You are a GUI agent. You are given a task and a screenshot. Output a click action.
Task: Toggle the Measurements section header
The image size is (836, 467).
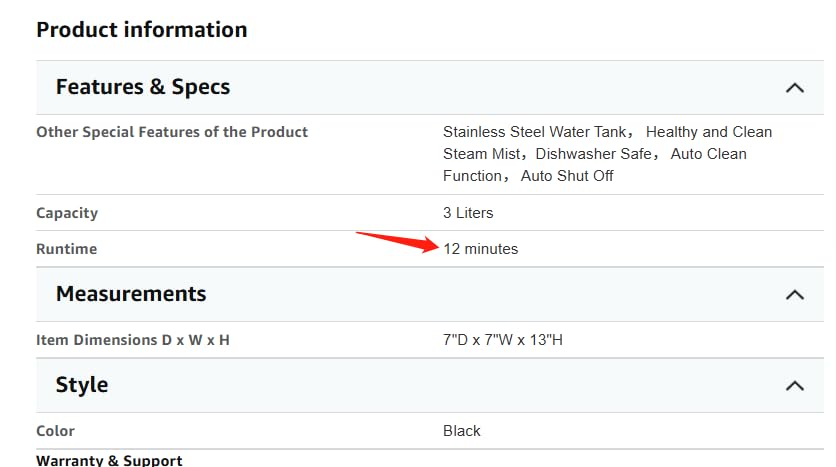point(131,294)
